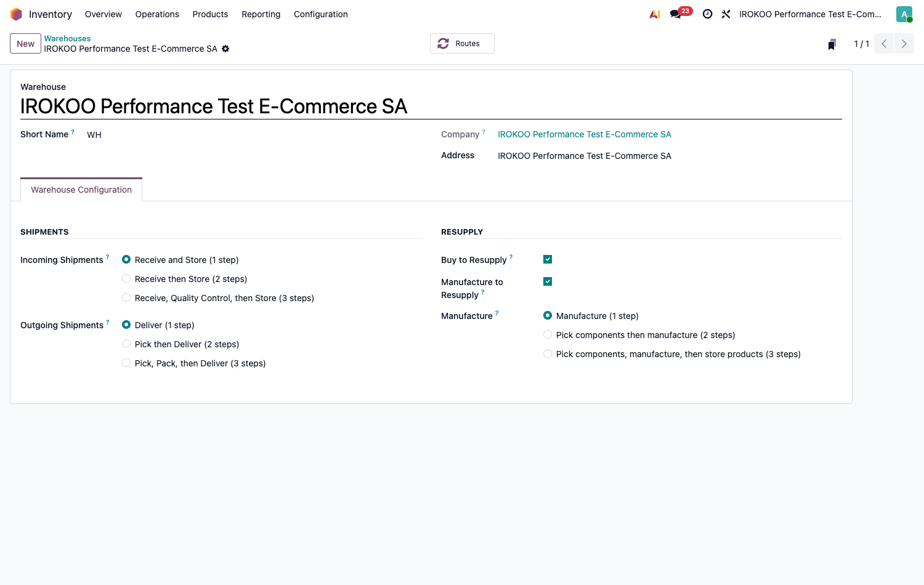This screenshot has width=924, height=585.
Task: Show help tooltip for Short Name
Action: pyautogui.click(x=73, y=132)
